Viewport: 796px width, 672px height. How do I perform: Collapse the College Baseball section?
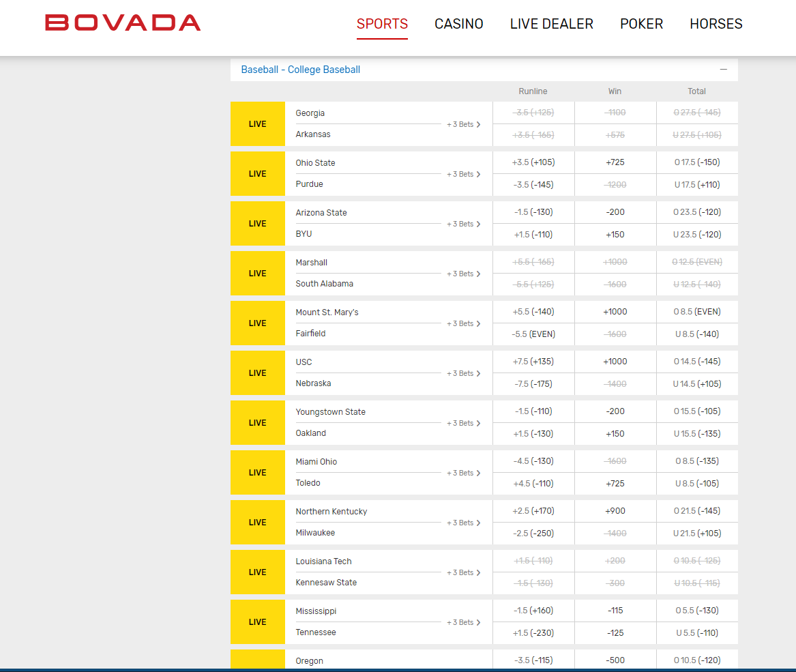click(x=724, y=70)
